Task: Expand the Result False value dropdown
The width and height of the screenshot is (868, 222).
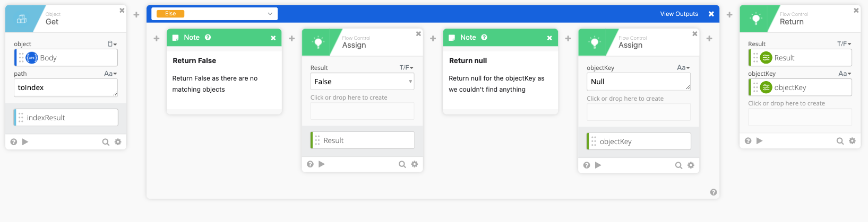Action: click(x=410, y=82)
